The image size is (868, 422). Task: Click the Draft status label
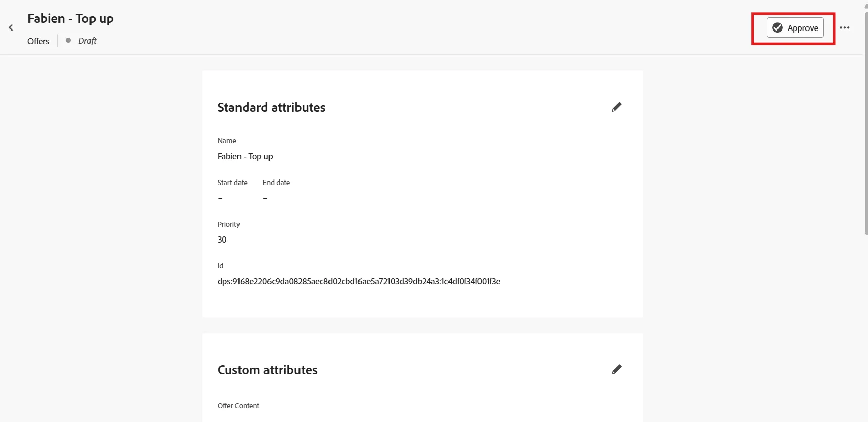pos(87,41)
